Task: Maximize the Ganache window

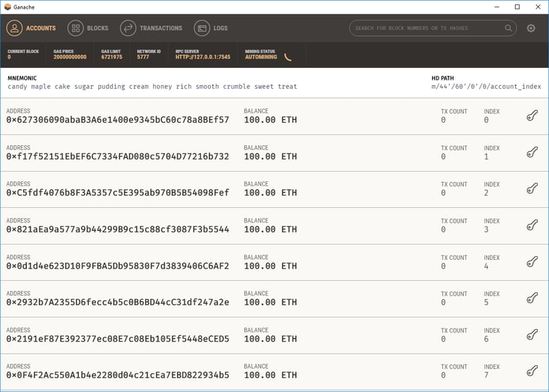Action: click(x=517, y=6)
